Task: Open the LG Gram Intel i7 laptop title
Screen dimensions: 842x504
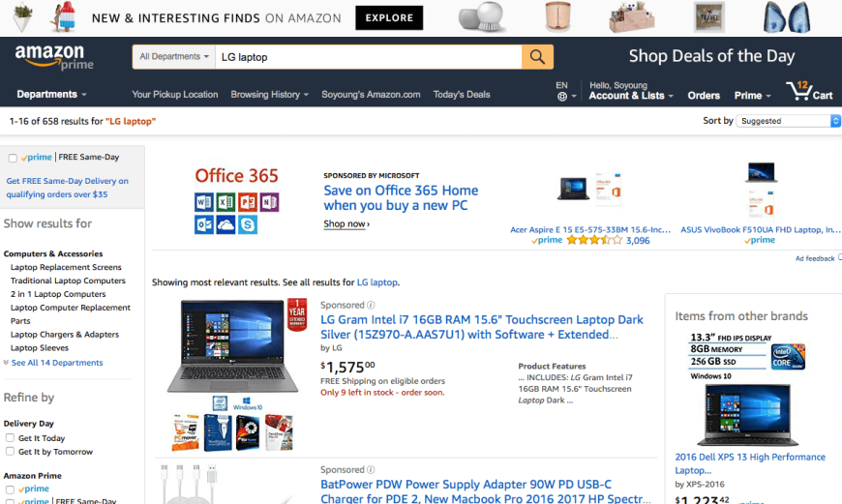Action: click(482, 327)
